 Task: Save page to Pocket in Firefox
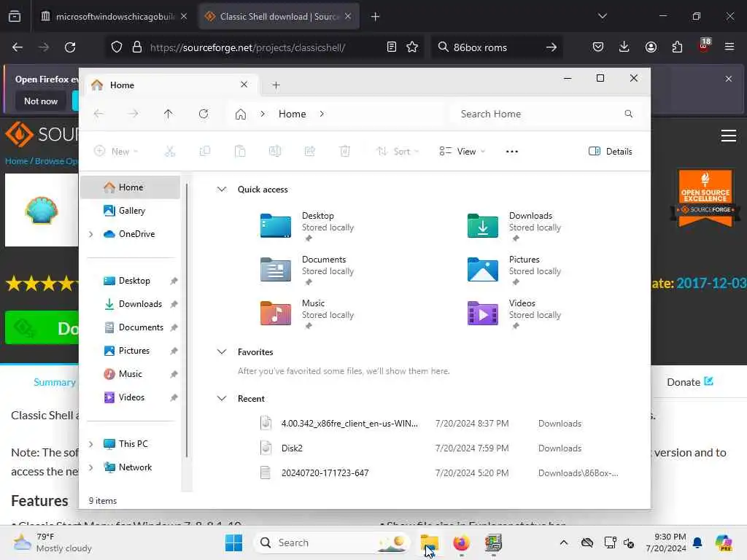pyautogui.click(x=598, y=47)
